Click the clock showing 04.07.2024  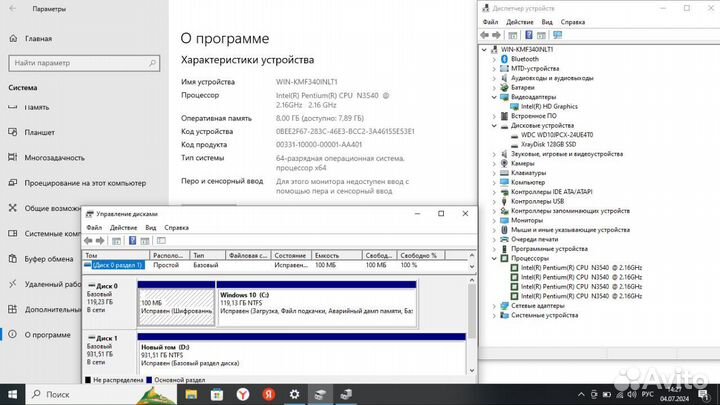click(675, 394)
